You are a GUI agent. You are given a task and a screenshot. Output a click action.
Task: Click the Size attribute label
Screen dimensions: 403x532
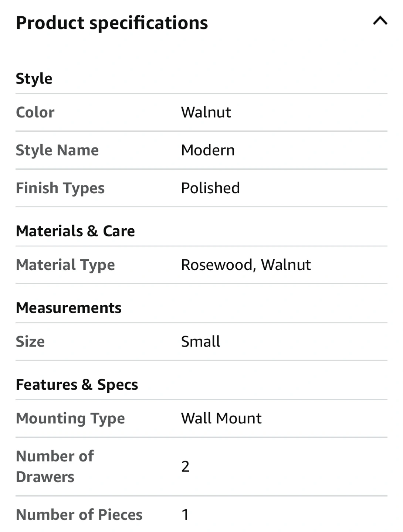(x=30, y=342)
